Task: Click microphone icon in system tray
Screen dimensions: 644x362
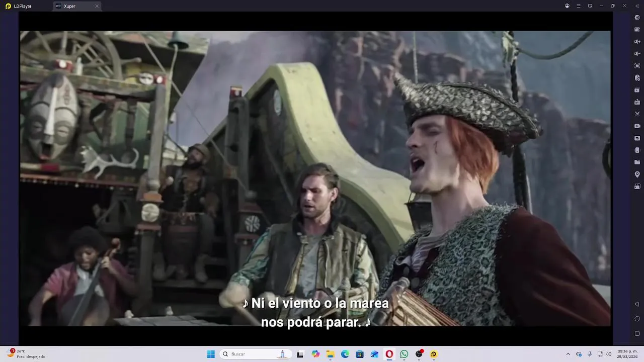Action: (x=590, y=354)
